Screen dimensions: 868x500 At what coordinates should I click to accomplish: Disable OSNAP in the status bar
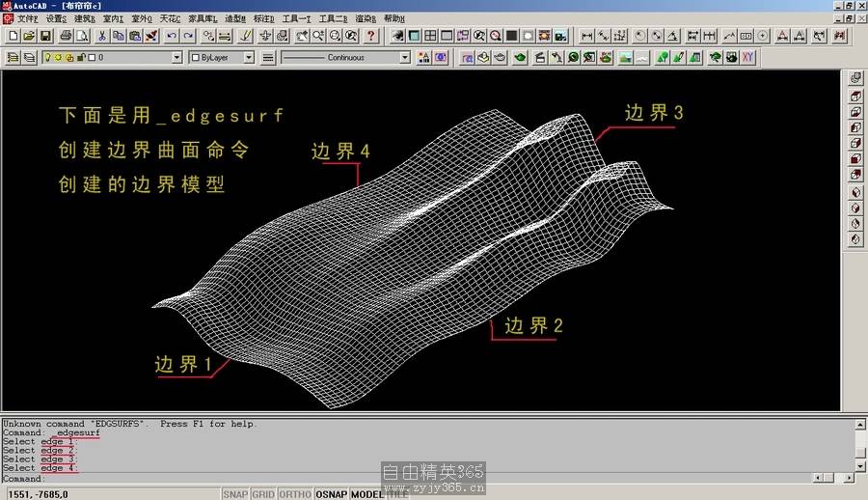pos(331,494)
